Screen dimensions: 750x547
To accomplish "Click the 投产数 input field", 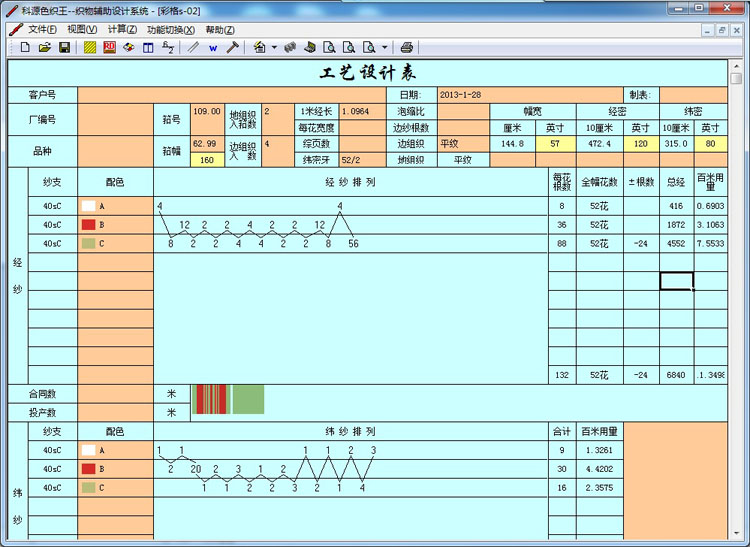I will [115, 412].
